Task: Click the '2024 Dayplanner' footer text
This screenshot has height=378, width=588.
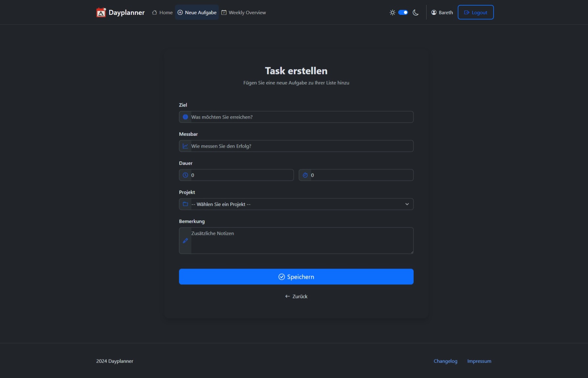Action: (x=114, y=361)
